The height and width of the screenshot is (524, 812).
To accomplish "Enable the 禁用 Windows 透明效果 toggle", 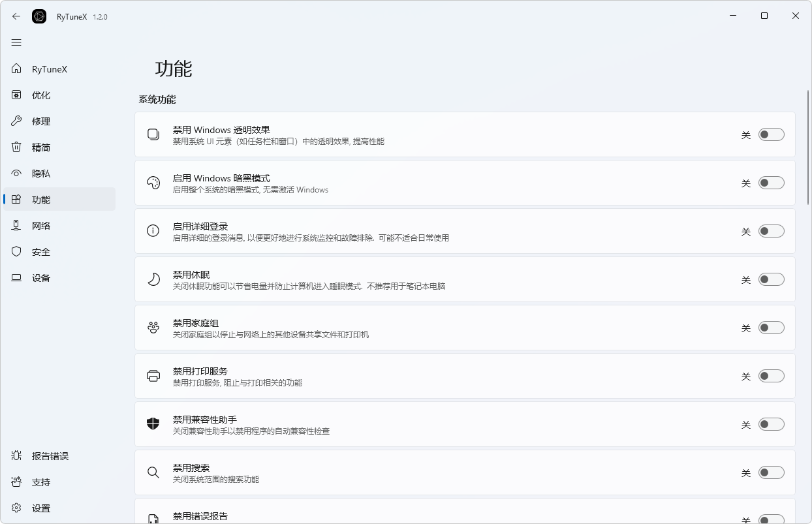I will (x=771, y=134).
